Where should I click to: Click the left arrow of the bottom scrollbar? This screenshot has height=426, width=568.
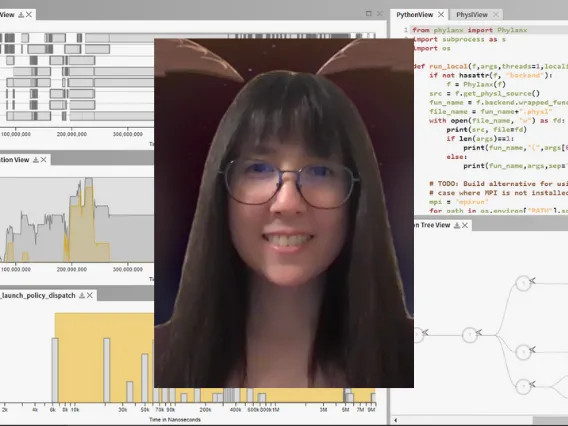(396, 420)
